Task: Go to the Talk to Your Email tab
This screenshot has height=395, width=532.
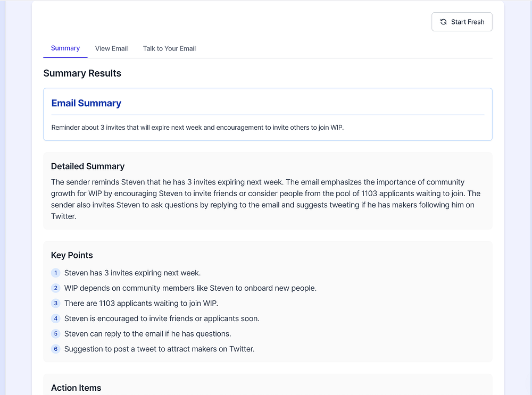Action: click(x=169, y=48)
